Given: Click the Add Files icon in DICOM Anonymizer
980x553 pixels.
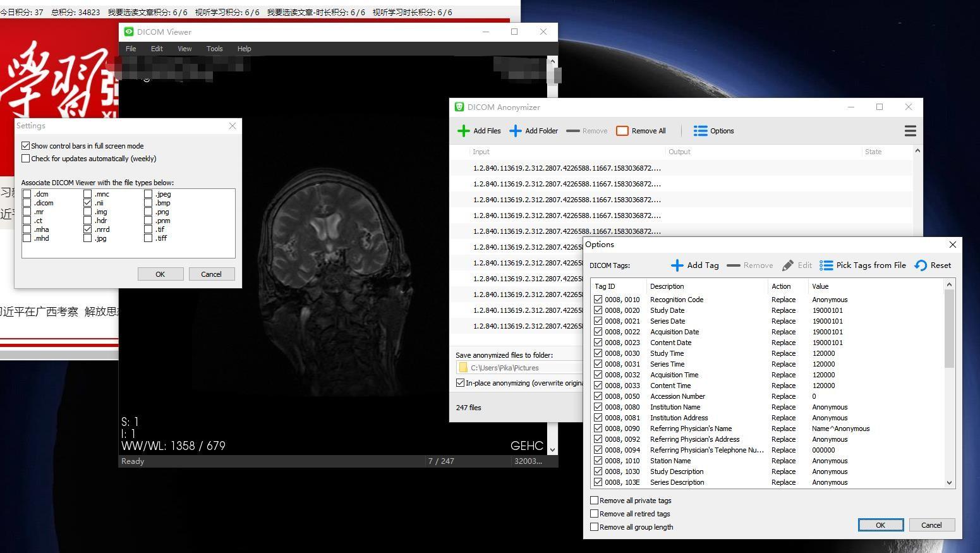Looking at the screenshot, I should (463, 131).
